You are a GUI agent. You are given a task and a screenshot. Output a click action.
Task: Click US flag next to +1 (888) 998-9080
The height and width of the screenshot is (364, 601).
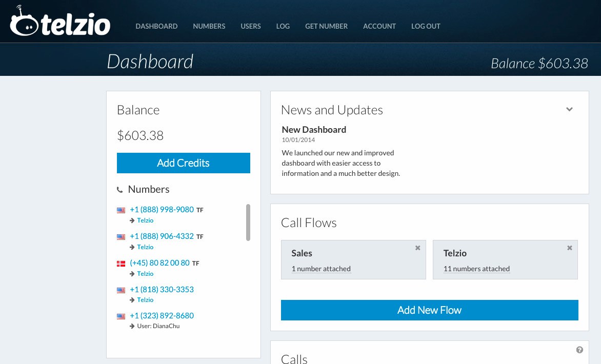point(121,210)
